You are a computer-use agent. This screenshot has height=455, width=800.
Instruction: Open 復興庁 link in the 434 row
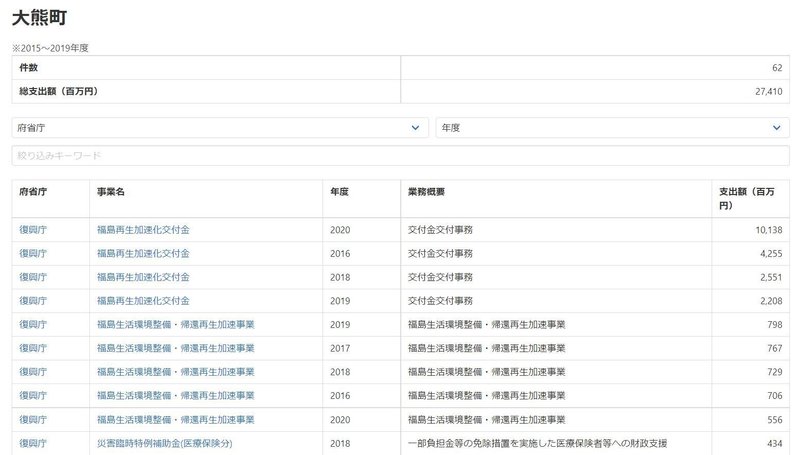pyautogui.click(x=33, y=443)
